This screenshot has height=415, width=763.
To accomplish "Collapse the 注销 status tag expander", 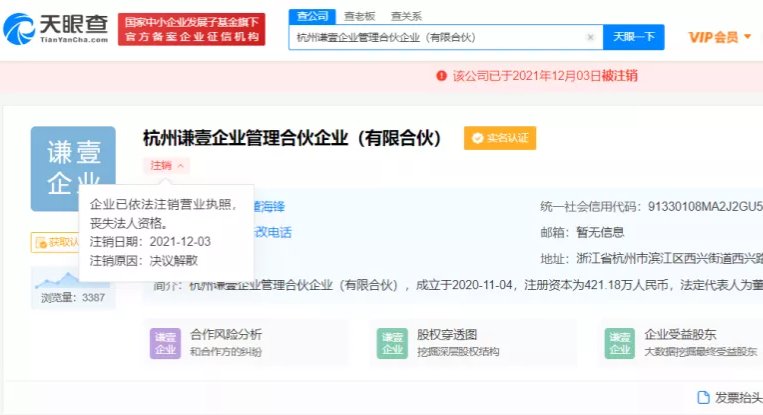I will (166, 165).
